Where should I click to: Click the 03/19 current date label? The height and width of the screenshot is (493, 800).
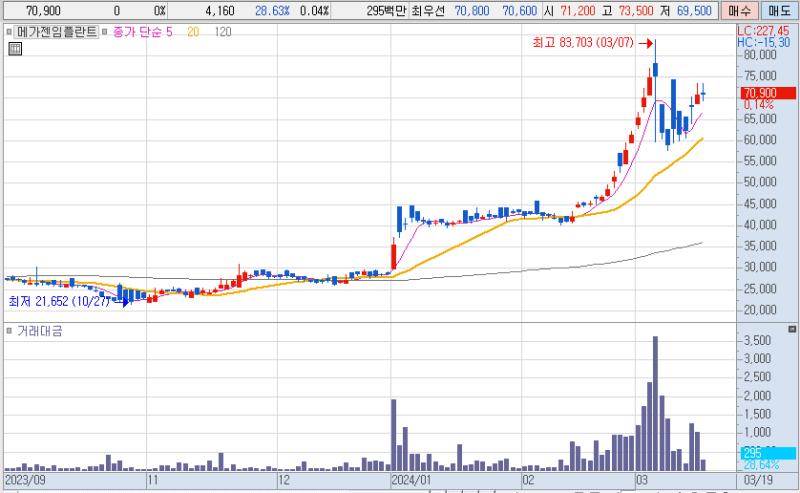coord(758,480)
